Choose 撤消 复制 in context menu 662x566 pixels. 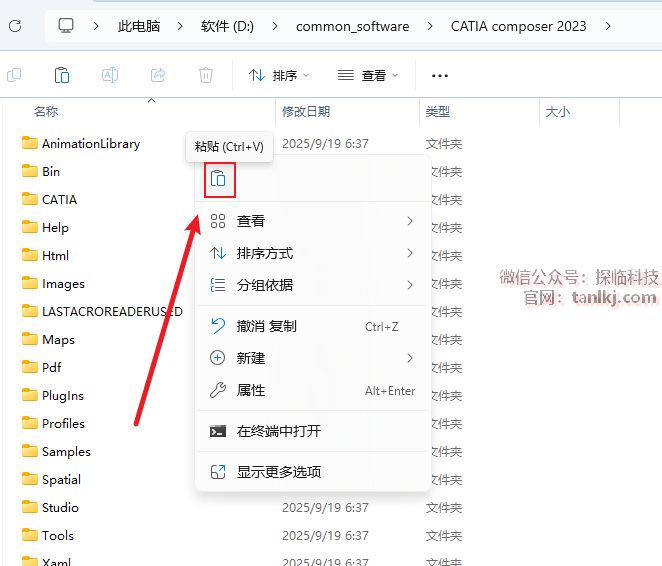[x=313, y=326]
